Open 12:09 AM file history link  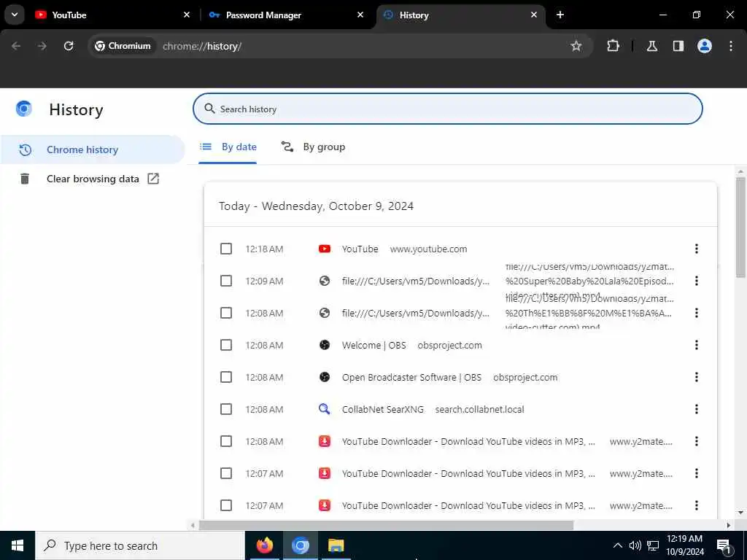(x=415, y=281)
